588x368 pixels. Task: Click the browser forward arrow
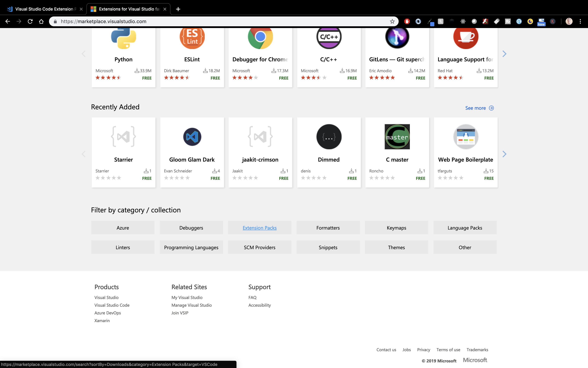[19, 21]
